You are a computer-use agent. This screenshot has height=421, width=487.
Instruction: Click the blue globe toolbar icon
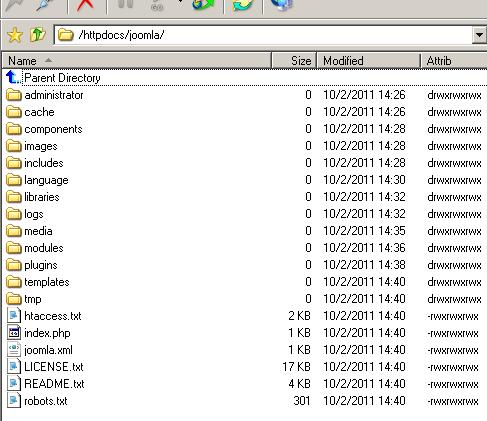(x=282, y=5)
